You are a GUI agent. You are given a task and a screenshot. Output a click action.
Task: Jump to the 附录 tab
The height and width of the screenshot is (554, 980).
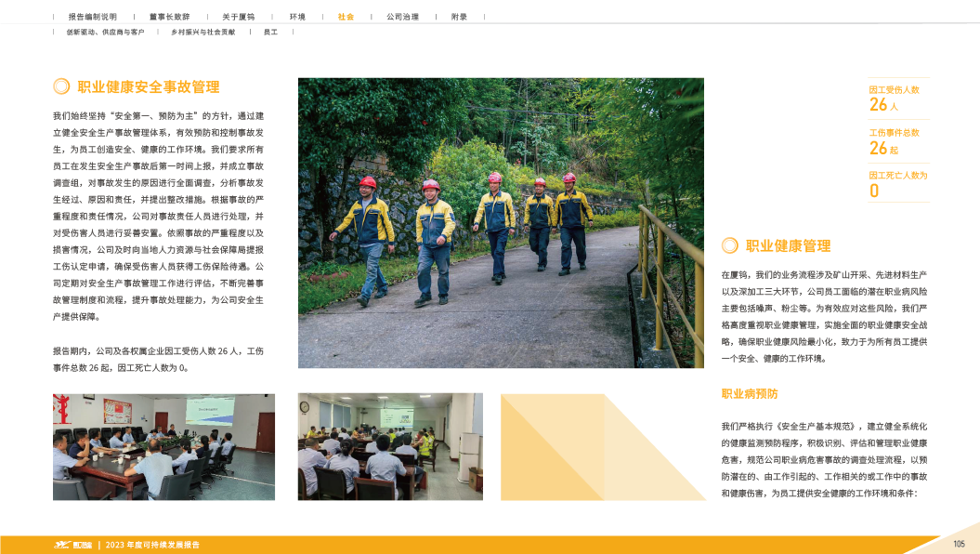(x=459, y=17)
